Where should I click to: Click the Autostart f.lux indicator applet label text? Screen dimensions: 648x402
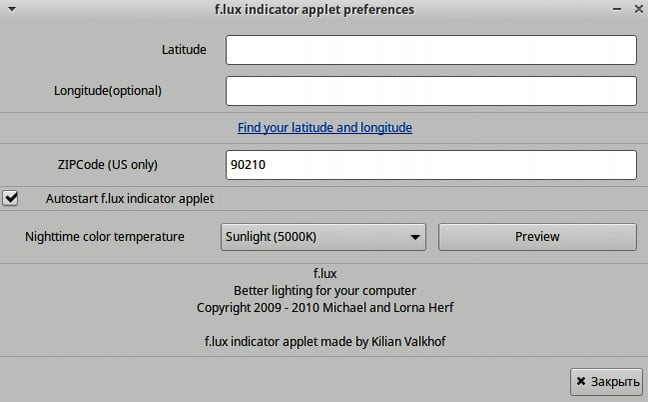(x=130, y=199)
